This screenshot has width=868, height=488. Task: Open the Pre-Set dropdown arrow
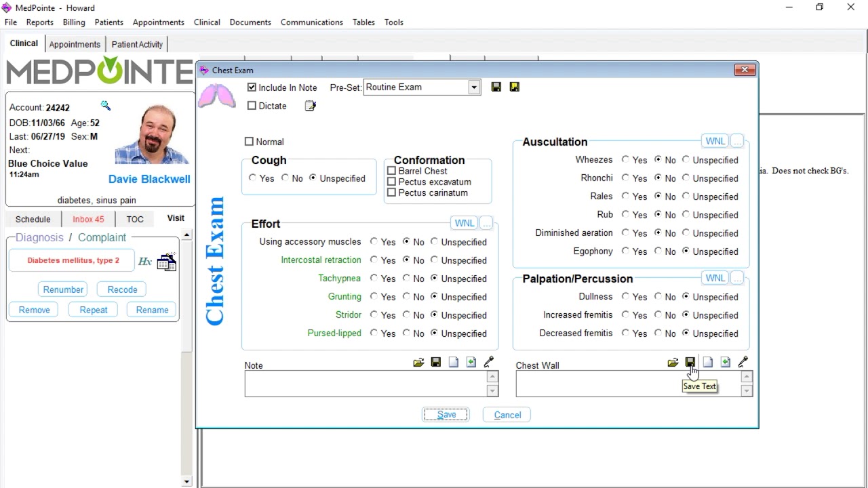[x=474, y=87]
